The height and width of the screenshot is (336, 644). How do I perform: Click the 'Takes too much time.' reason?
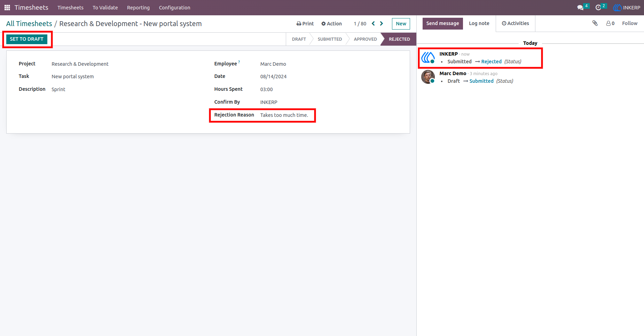pyautogui.click(x=284, y=115)
